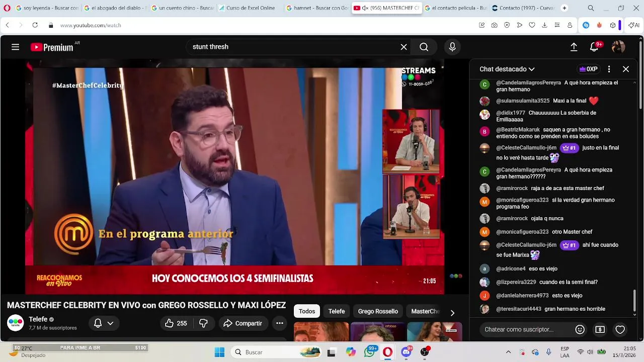Select the 'Telefe' filter chip

click(x=337, y=311)
